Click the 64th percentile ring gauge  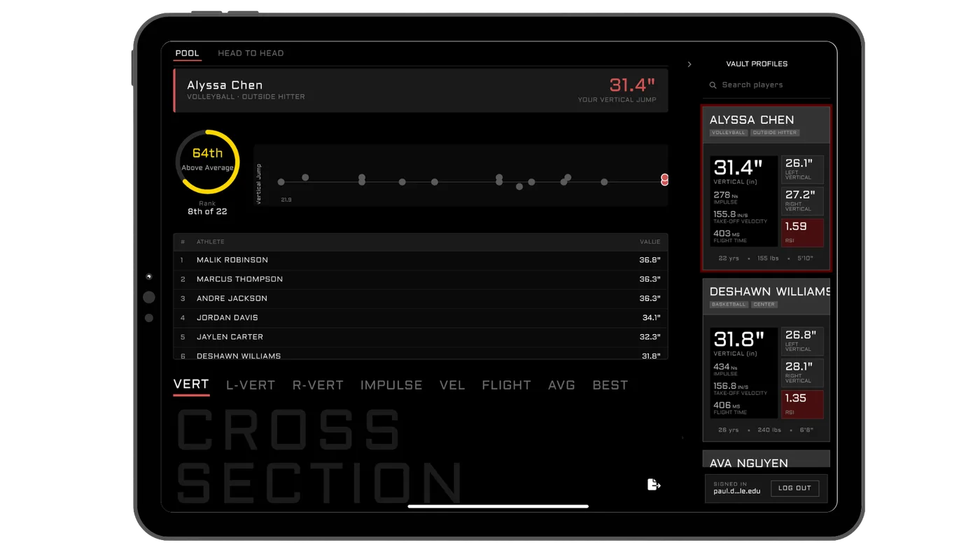(x=207, y=162)
